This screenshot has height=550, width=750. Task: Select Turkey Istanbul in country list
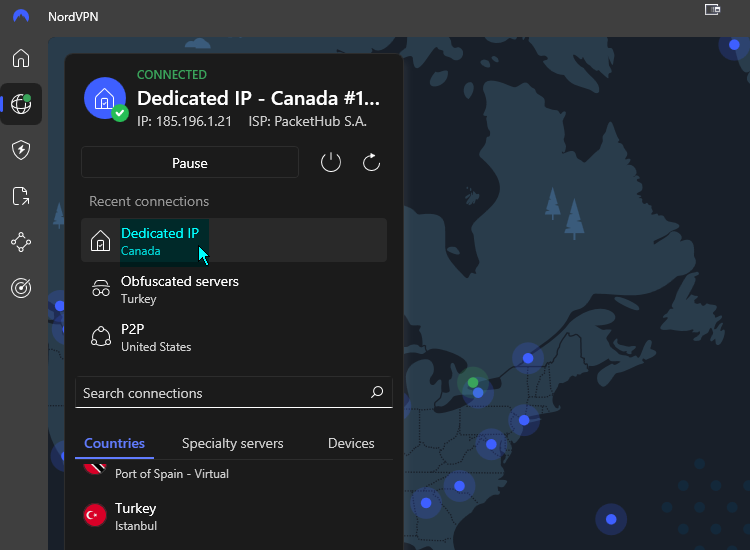[x=234, y=516]
